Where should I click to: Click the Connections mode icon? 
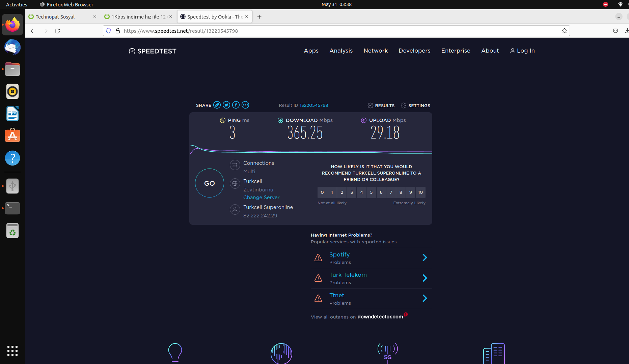coord(235,165)
